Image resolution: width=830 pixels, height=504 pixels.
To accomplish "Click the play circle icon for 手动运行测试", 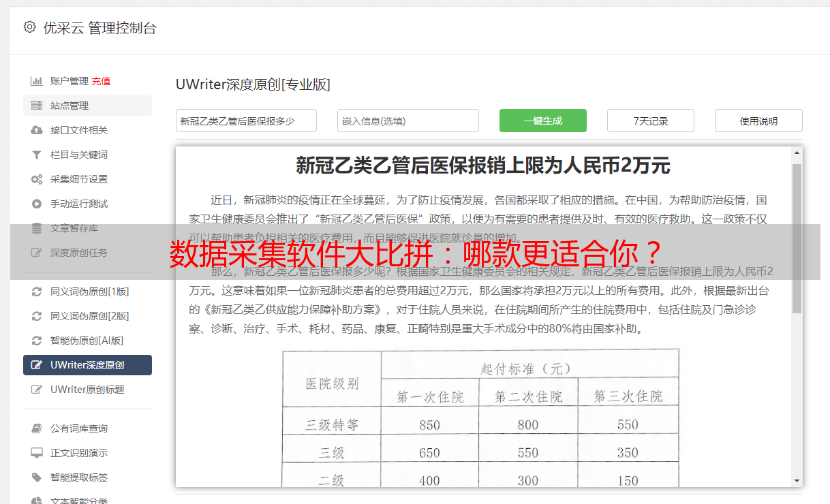I will 37,204.
